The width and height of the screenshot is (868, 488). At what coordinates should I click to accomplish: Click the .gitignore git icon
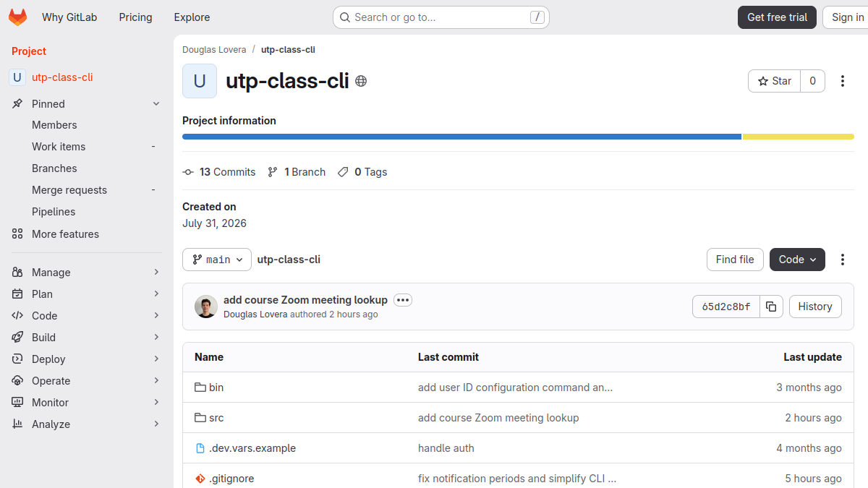click(x=200, y=479)
